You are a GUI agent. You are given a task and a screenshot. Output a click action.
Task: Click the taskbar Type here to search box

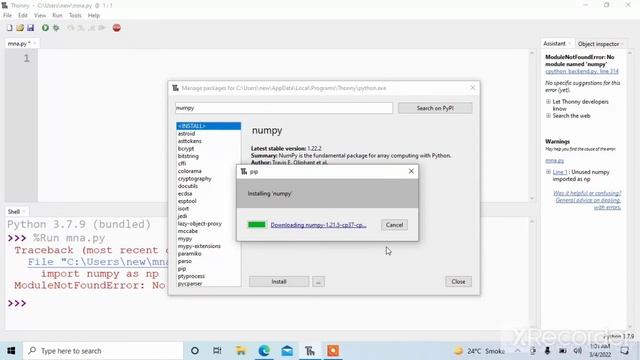(103, 351)
